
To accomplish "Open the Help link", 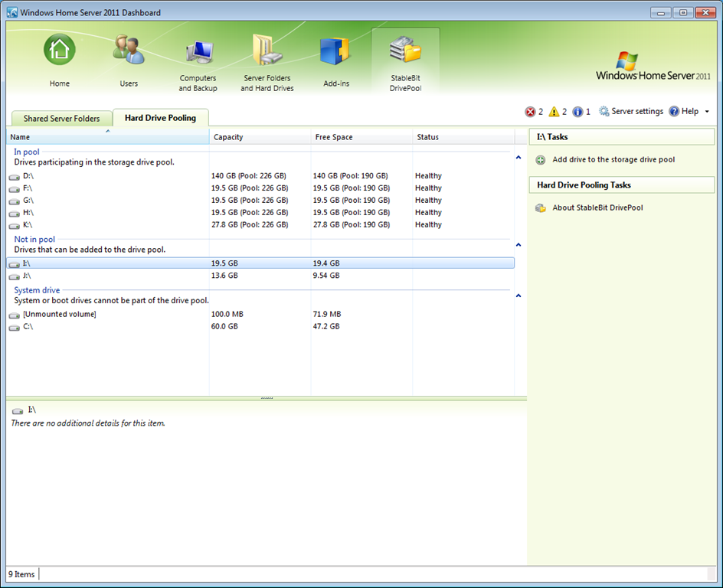I will click(690, 111).
